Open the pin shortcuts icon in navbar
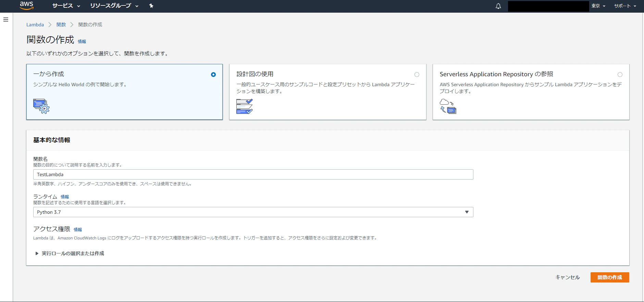644x302 pixels. (x=151, y=6)
